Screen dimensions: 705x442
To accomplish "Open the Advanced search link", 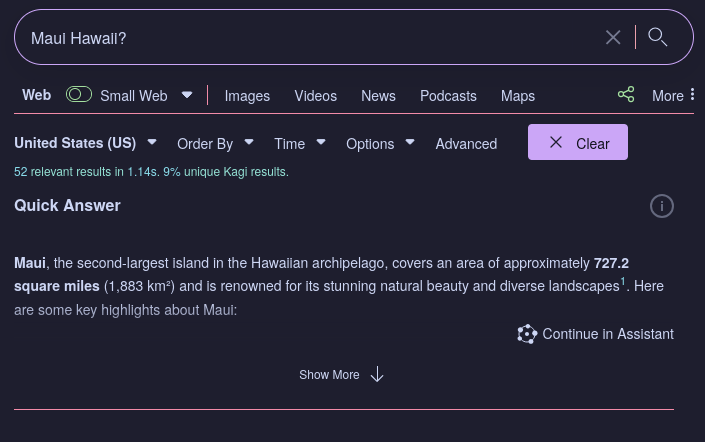I will [466, 143].
